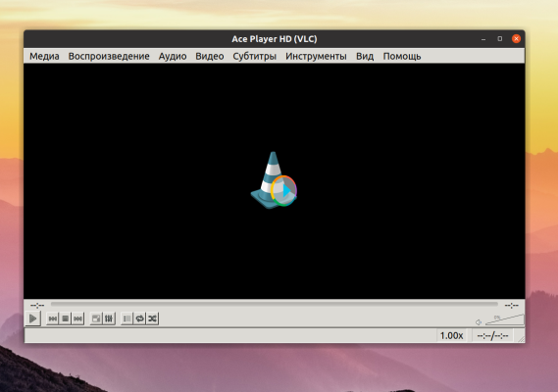Skip to previous media track
558x392 pixels.
coord(53,318)
